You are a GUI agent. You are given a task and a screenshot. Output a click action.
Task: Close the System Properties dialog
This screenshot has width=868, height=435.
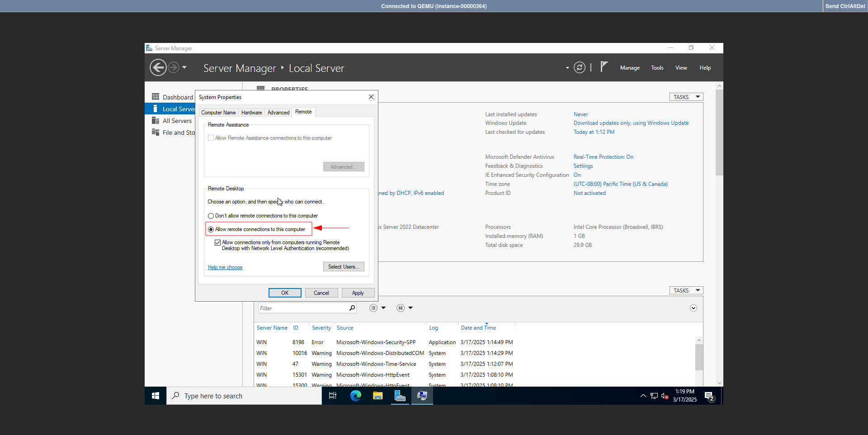[371, 97]
